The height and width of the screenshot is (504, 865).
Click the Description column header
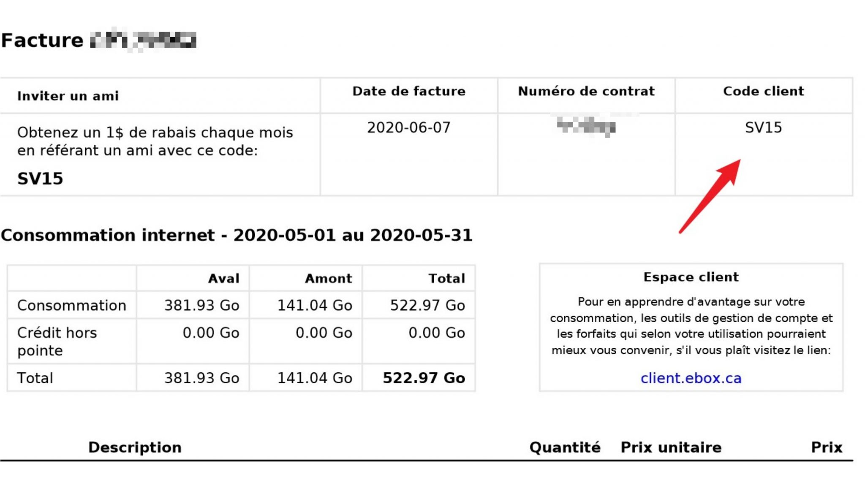click(135, 447)
